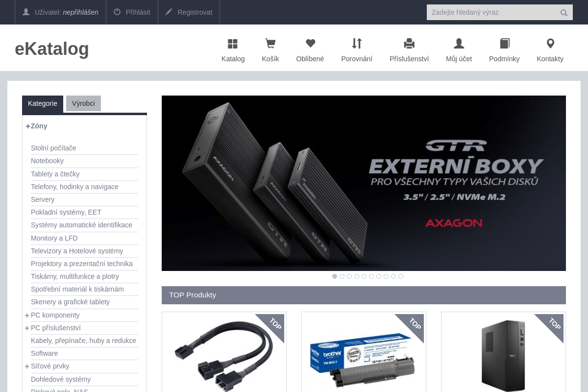Click the Registrovat link

click(189, 12)
